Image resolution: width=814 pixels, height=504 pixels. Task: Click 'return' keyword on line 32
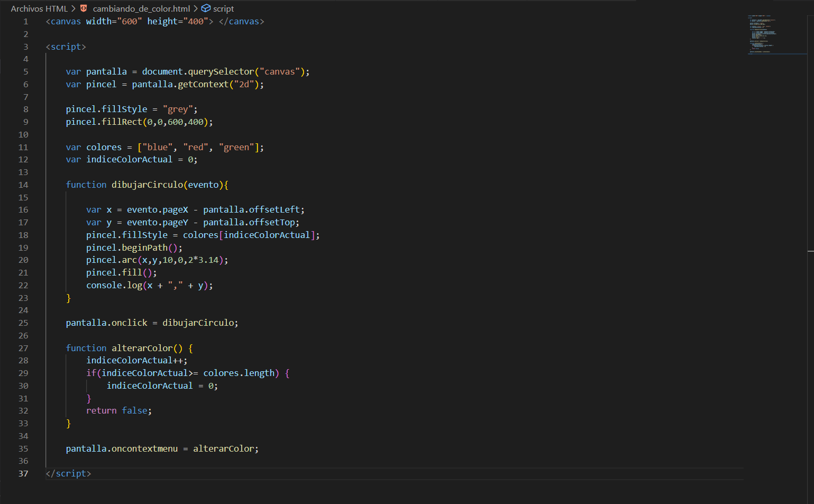tap(101, 411)
